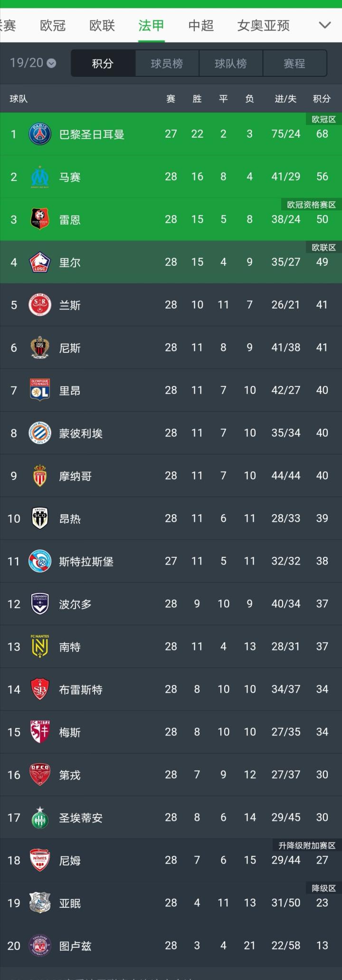Tap the Lille LOSC crest
The image size is (342, 980).
pos(40,262)
